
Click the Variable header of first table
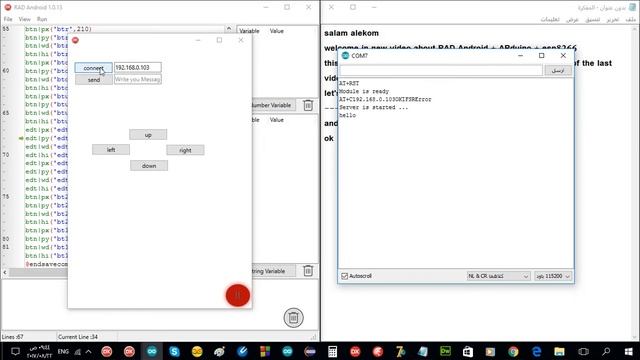tap(249, 31)
